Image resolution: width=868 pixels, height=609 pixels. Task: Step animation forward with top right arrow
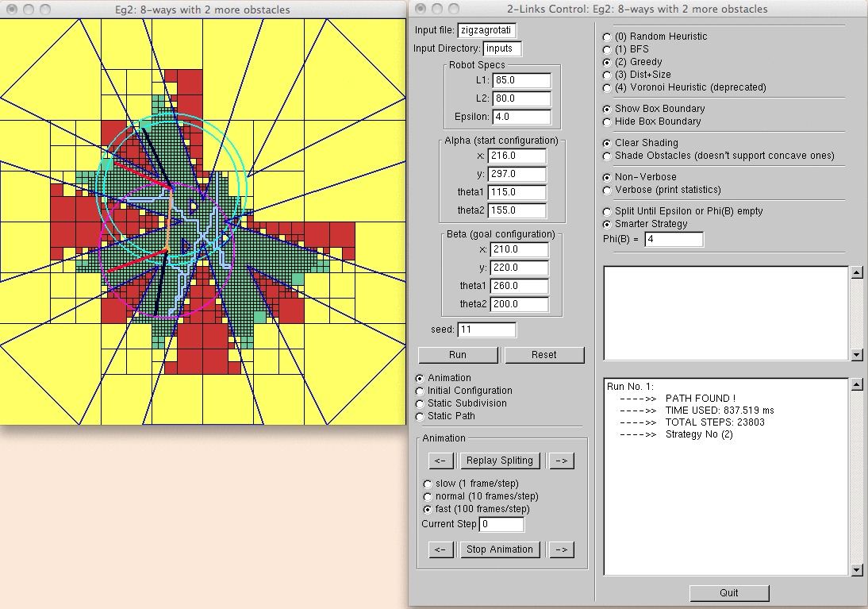562,461
